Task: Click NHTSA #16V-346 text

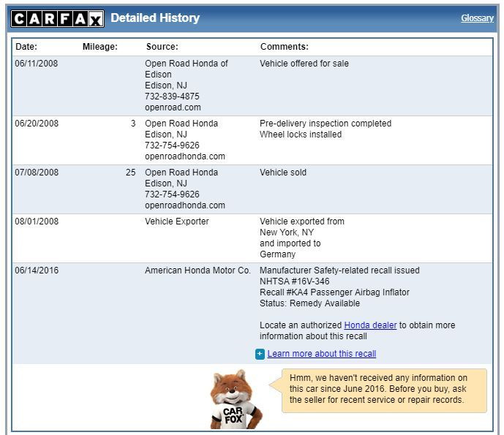Action: point(295,281)
